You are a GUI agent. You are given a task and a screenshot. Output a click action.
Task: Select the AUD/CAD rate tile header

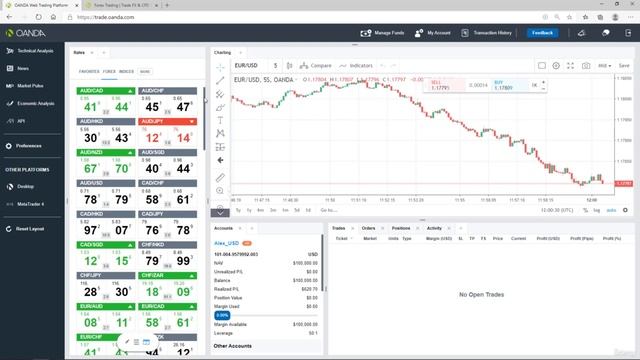(x=106, y=91)
